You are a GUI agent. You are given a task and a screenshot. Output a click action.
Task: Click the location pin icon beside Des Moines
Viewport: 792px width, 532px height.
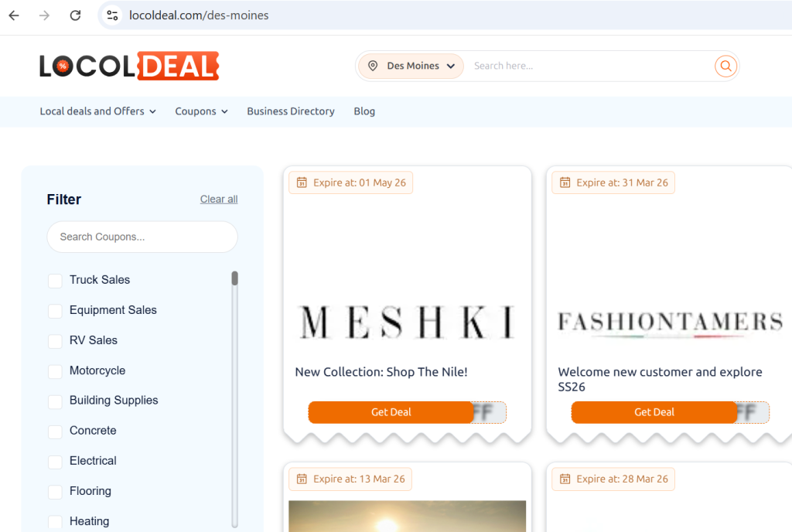(373, 66)
